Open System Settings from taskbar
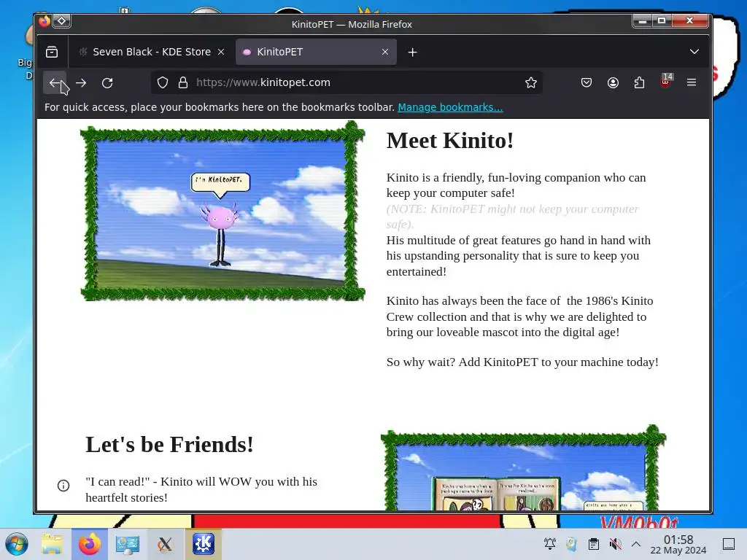This screenshot has height=560, width=747. point(127,544)
